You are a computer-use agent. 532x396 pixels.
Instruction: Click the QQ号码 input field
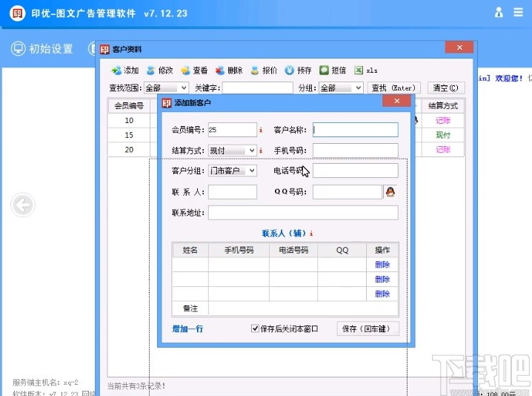(x=348, y=192)
